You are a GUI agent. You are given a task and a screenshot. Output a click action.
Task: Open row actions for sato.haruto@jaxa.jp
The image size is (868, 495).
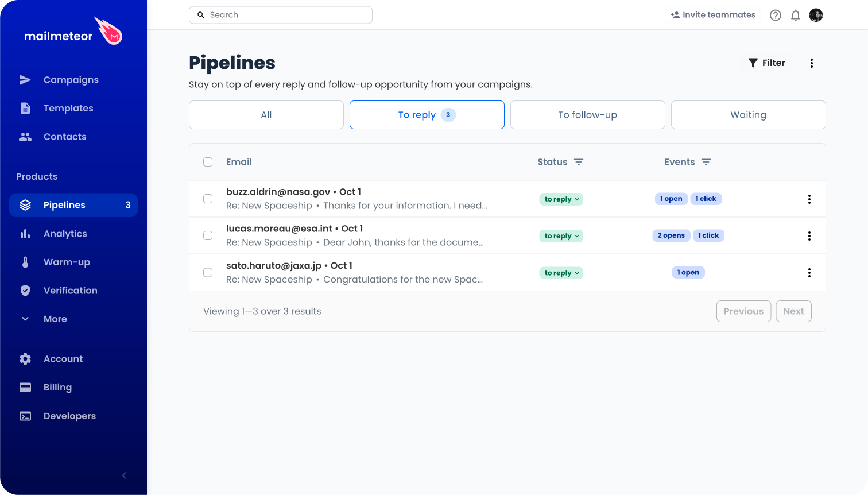point(809,273)
